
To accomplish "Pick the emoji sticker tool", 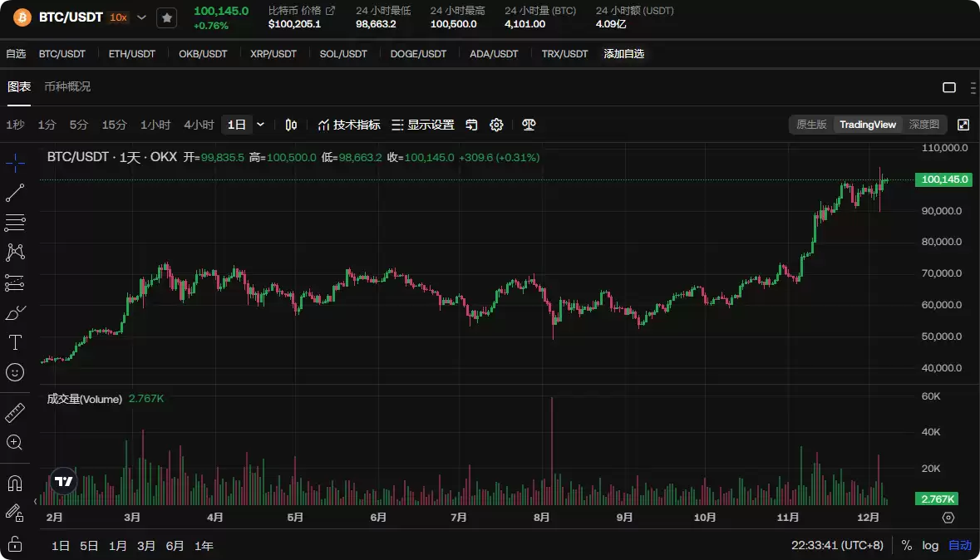I will tap(15, 372).
